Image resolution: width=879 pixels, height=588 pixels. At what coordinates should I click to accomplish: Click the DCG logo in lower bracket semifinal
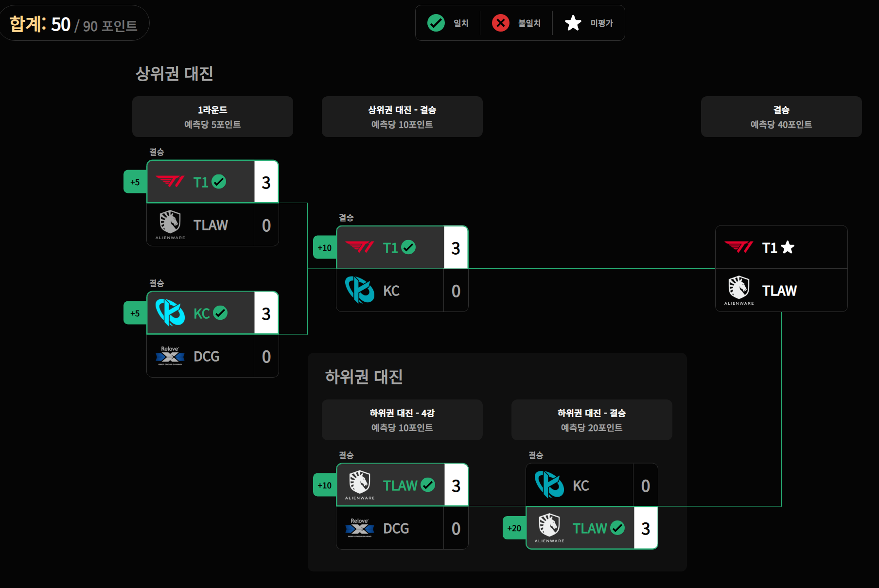(360, 528)
